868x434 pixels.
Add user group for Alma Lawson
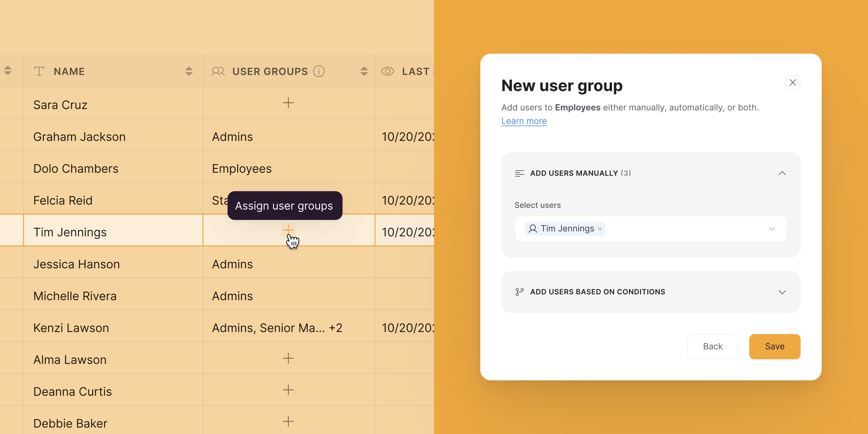point(288,358)
